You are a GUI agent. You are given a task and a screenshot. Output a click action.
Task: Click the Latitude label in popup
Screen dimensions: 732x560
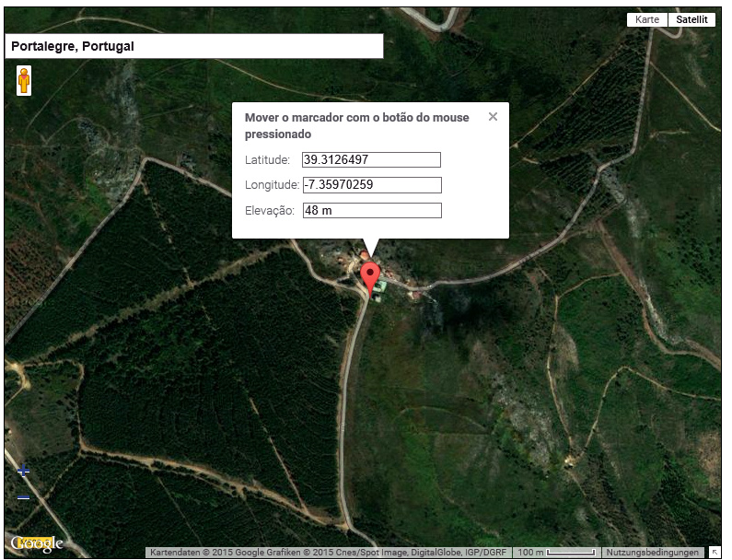pos(267,160)
